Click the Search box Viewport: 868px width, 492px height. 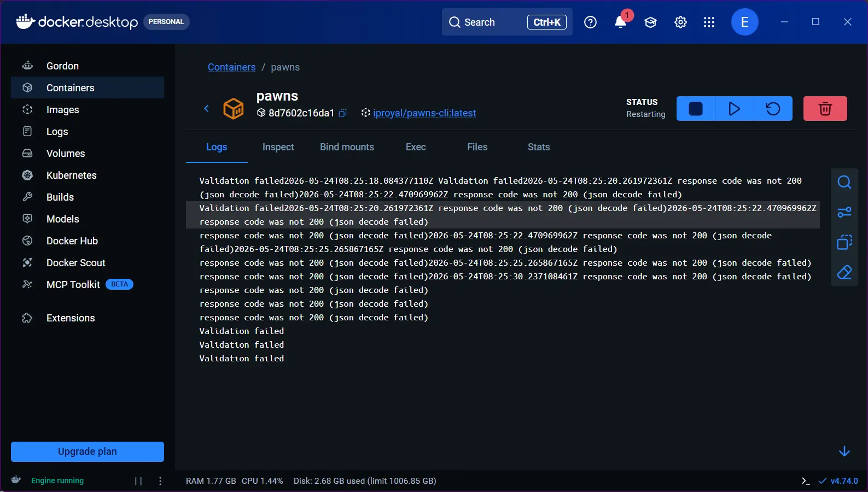point(507,22)
